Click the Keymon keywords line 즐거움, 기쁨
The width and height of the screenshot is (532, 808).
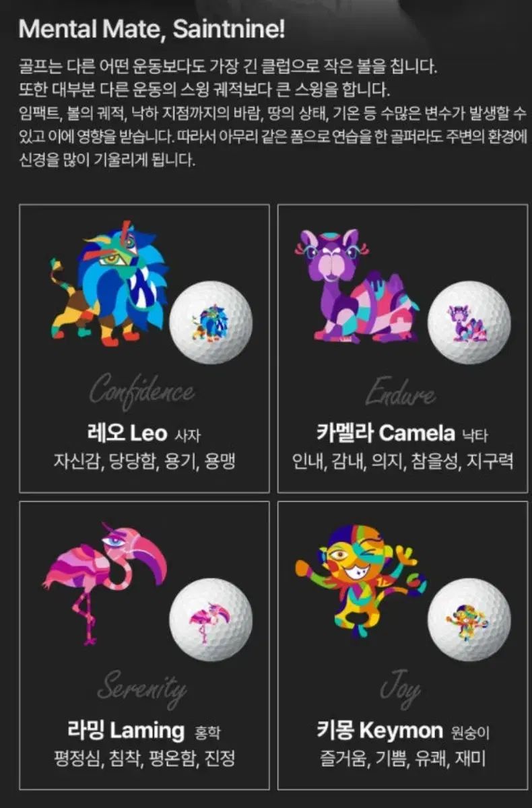403,760
